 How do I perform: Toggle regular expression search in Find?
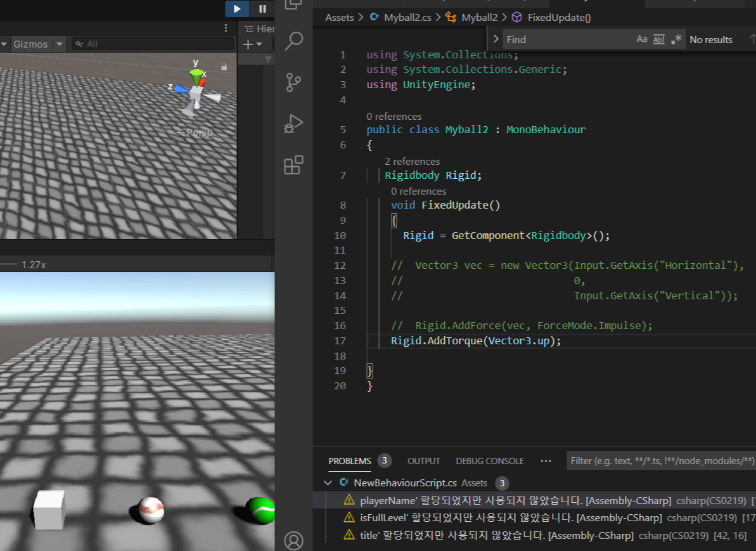coord(676,39)
